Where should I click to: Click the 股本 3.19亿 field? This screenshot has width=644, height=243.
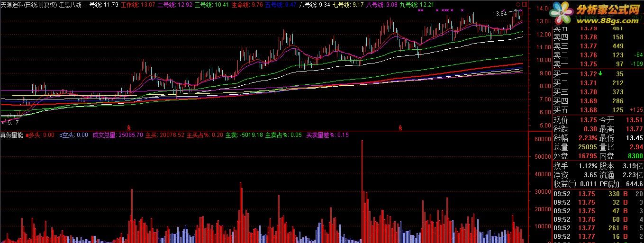click(x=621, y=166)
